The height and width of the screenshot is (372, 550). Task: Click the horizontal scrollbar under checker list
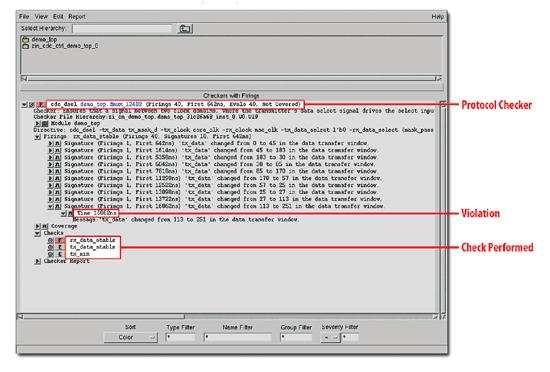[228, 317]
